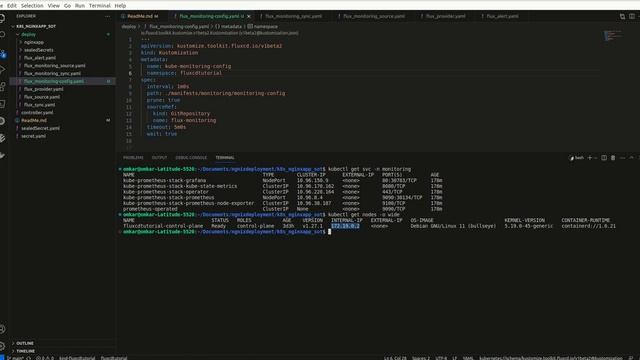Viewport: 640px width, 360px height.
Task: Switch to flux_monitoring_sync.yaml editor tab
Action: (293, 16)
